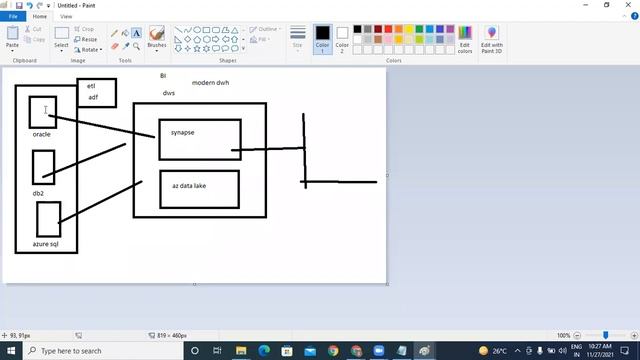Open Customize Quick Access Toolbar arrow
The image size is (640, 360).
coord(49,6)
